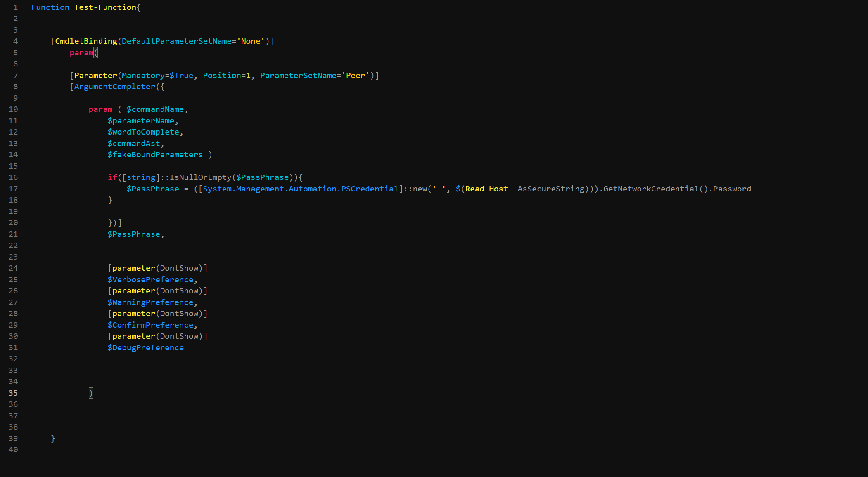Click $wordToComplete variable

(x=143, y=132)
